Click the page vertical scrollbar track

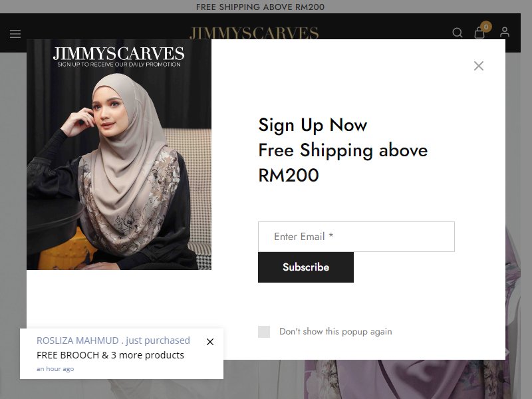click(x=526, y=199)
